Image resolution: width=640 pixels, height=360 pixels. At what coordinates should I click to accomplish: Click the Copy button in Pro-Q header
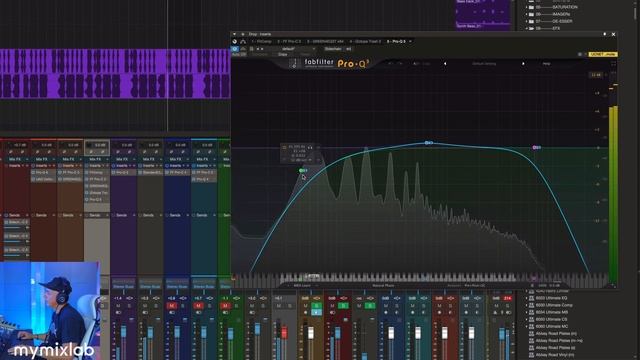[x=427, y=64]
